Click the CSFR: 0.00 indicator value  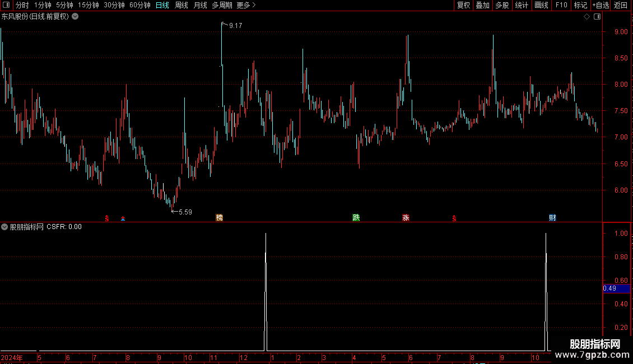click(x=64, y=227)
